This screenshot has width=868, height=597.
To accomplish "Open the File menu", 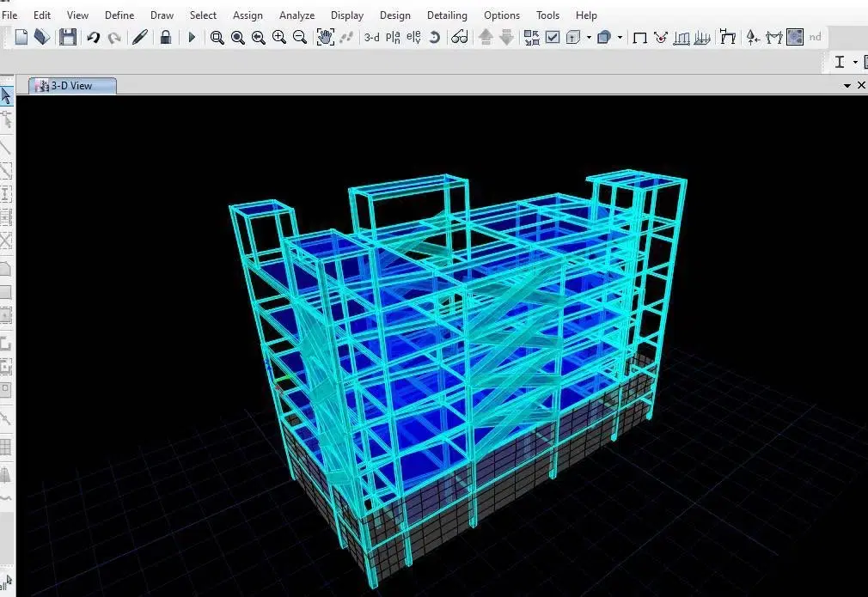I will click(9, 15).
